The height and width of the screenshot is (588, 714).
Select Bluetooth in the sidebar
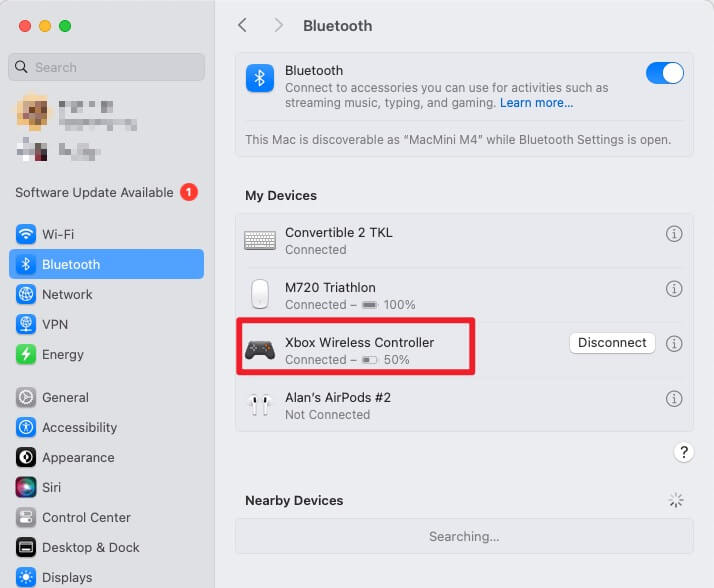tap(106, 264)
